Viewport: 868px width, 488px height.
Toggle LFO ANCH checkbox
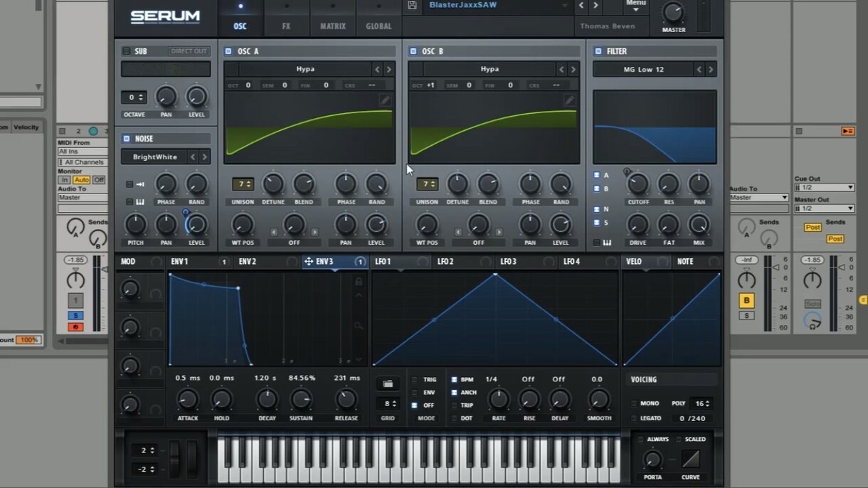click(454, 393)
